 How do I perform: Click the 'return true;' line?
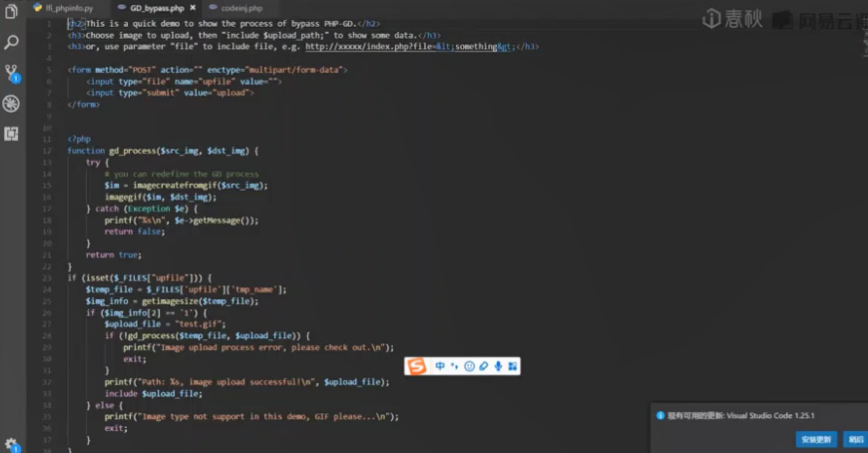(114, 255)
